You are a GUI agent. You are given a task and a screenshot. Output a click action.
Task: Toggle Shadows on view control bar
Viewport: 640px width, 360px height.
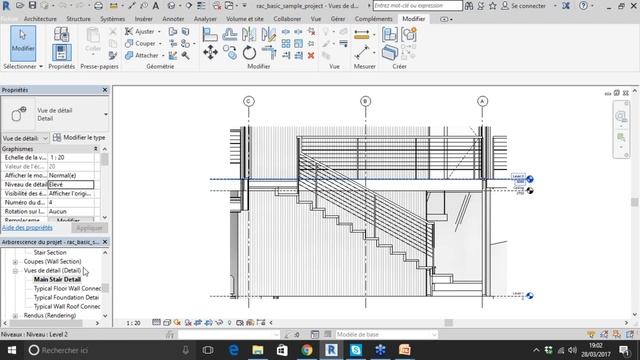click(x=188, y=322)
